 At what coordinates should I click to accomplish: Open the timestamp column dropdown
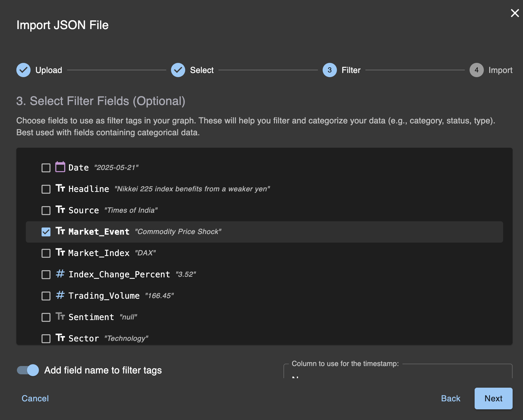(398, 377)
